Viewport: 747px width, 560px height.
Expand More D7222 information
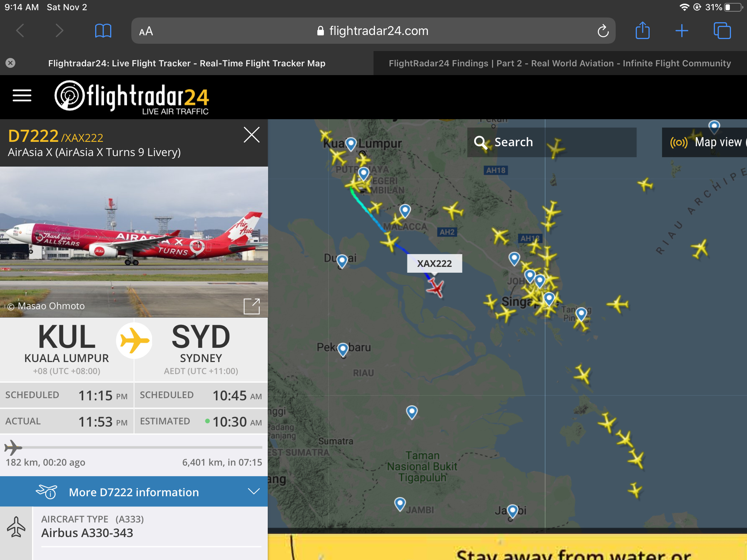pos(134,491)
